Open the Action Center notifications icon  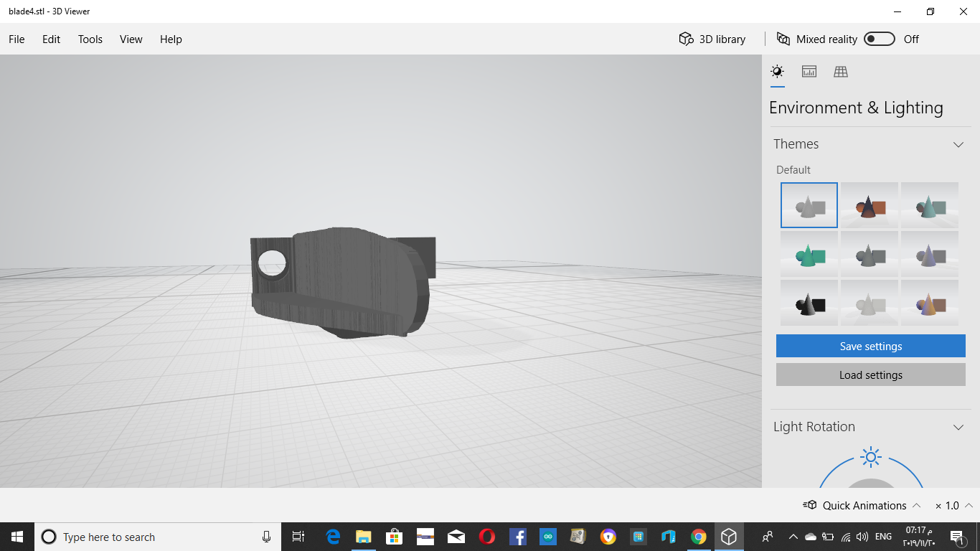click(957, 537)
